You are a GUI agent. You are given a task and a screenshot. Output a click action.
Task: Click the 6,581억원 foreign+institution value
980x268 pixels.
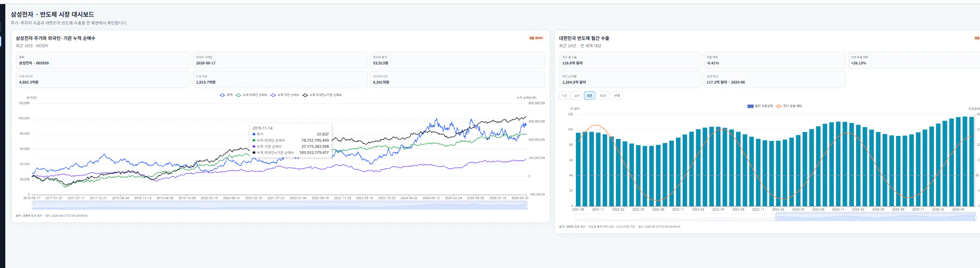(381, 82)
